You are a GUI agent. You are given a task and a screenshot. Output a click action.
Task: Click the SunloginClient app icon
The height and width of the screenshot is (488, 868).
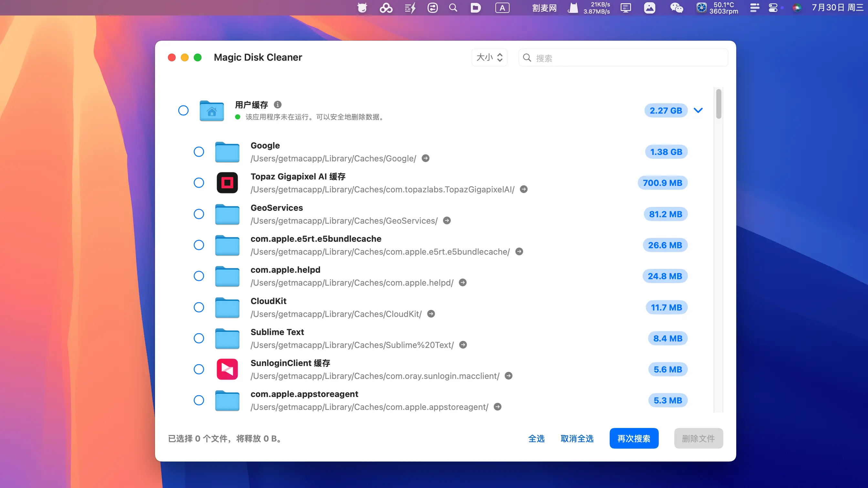coord(227,370)
